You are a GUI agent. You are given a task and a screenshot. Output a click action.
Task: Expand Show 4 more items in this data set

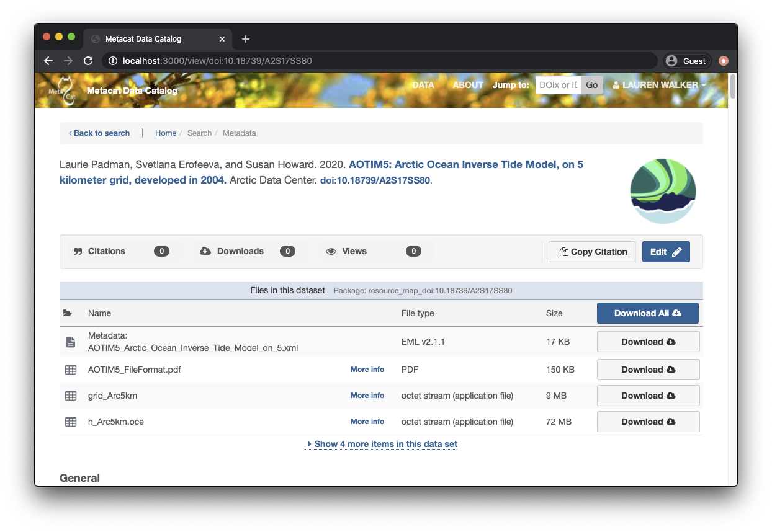pos(382,444)
